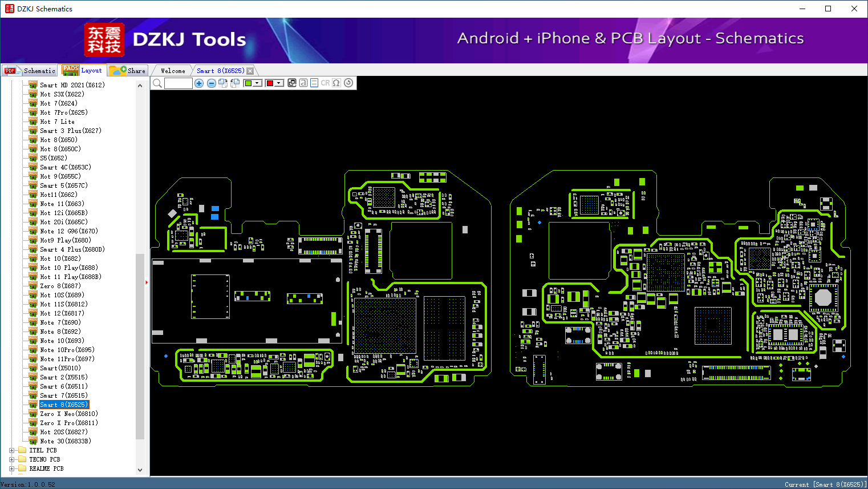The image size is (868, 489).
Task: Click the blue horizontal lines toolbar icon
Action: pyautogui.click(x=314, y=83)
